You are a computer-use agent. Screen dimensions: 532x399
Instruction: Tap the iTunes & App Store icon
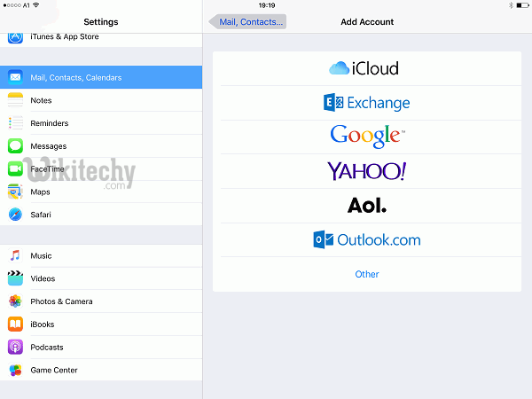coord(15,36)
